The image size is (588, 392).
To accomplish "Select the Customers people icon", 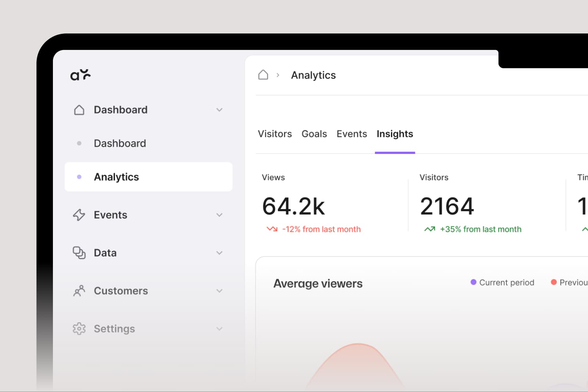I will pos(79,291).
